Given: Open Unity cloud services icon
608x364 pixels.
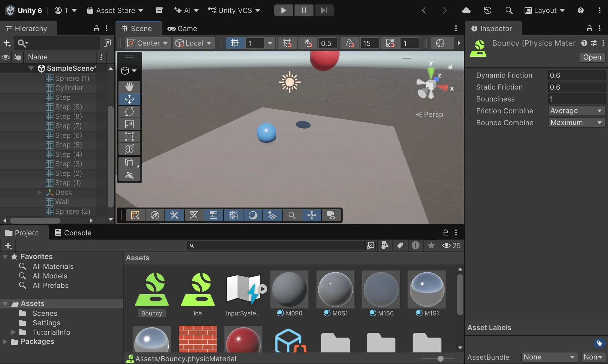Looking at the screenshot, I should [x=466, y=10].
